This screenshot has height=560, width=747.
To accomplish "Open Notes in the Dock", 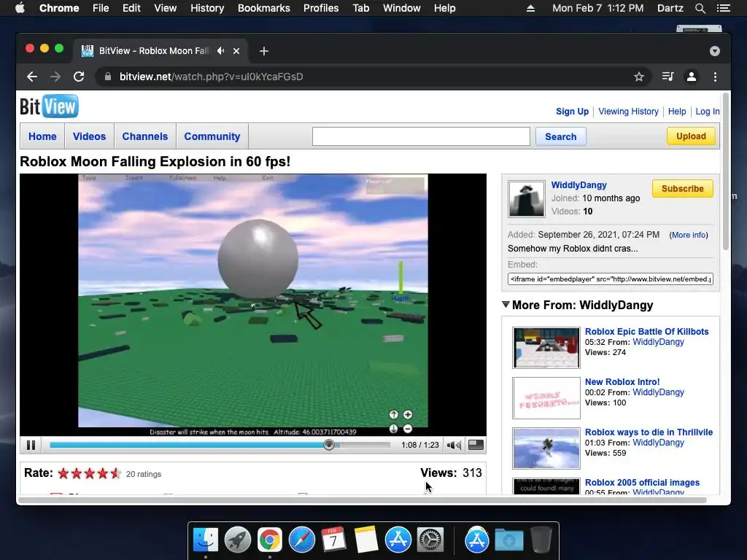I will click(x=366, y=540).
